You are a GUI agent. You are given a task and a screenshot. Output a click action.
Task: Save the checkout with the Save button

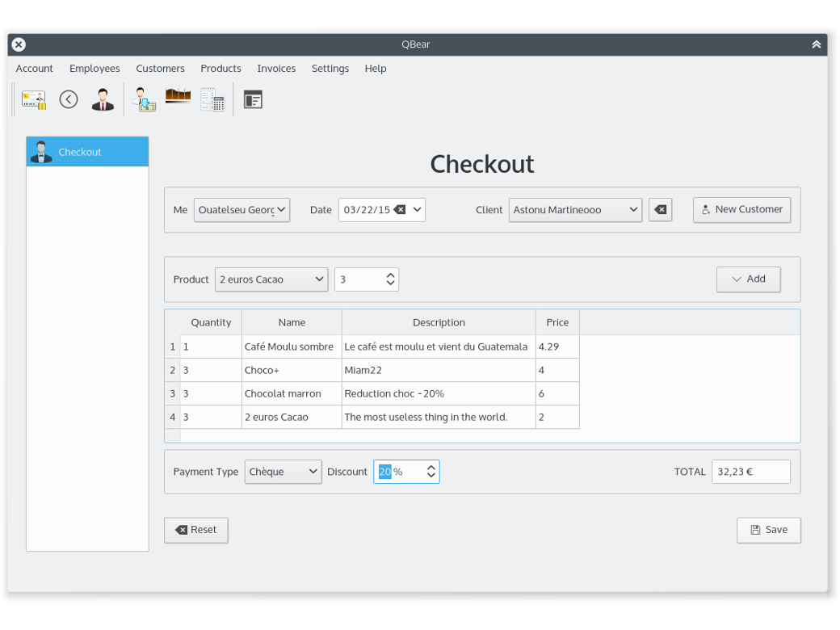click(768, 530)
